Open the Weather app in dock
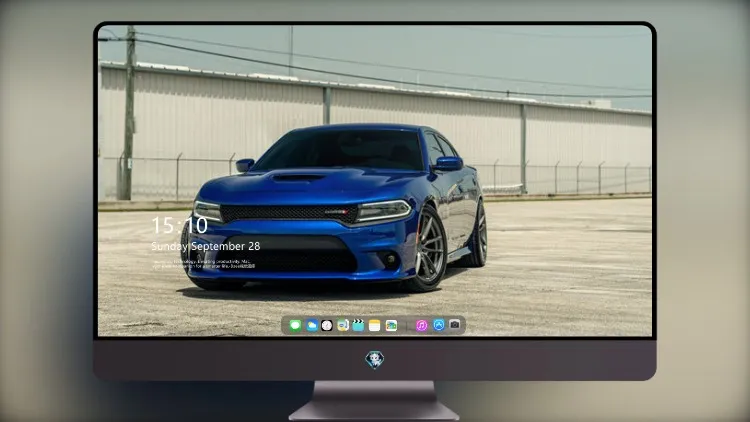750x422 pixels. (311, 325)
